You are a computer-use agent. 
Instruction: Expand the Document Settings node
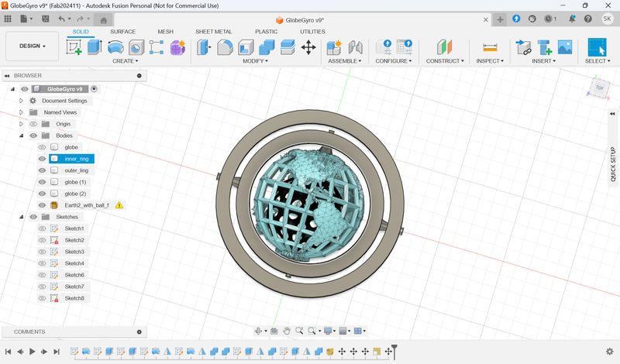[22, 101]
